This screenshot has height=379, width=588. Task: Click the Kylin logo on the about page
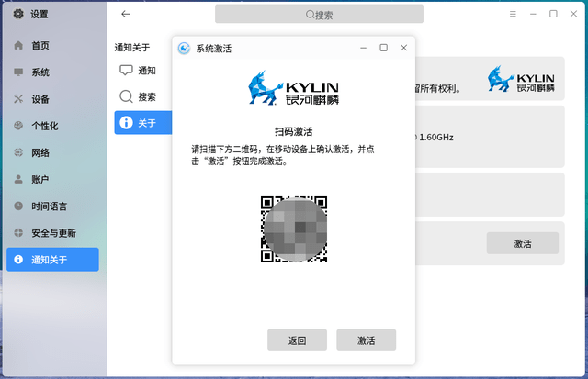[x=521, y=80]
